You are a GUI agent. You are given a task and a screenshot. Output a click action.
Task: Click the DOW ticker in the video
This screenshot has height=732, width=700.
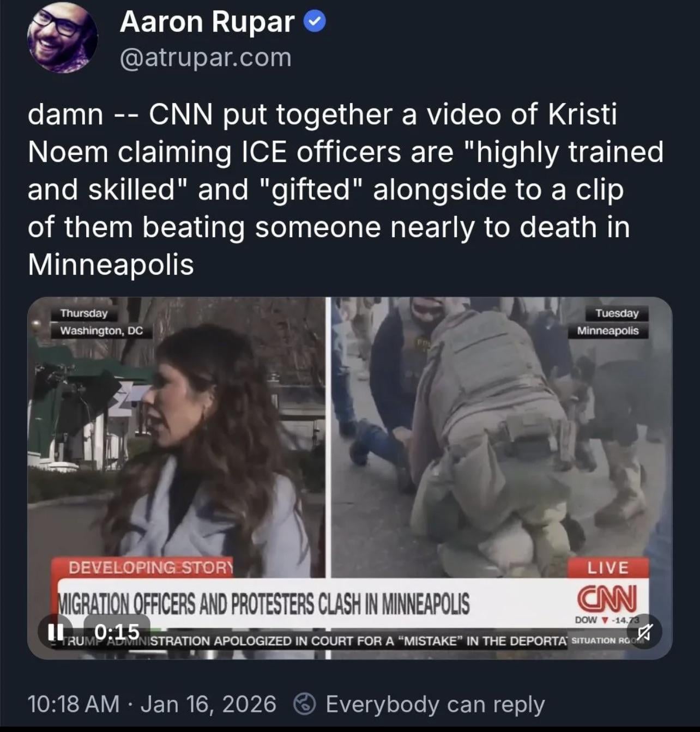[607, 620]
